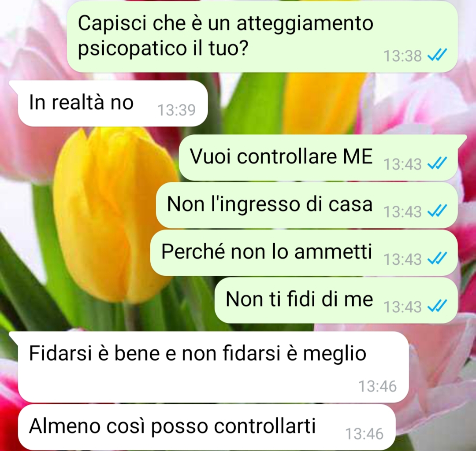Click the double-check icon on 'Non l'ingresso di casa'
This screenshot has height=451, width=476.
tap(437, 211)
